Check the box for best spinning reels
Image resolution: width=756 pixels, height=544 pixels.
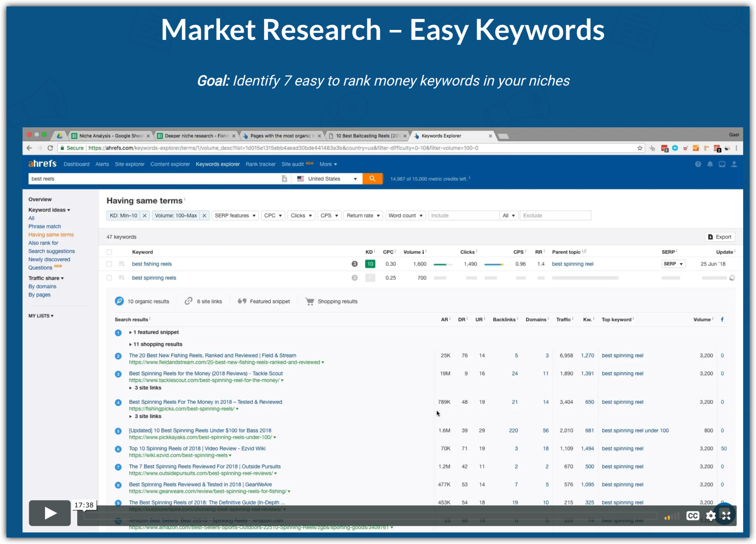109,278
